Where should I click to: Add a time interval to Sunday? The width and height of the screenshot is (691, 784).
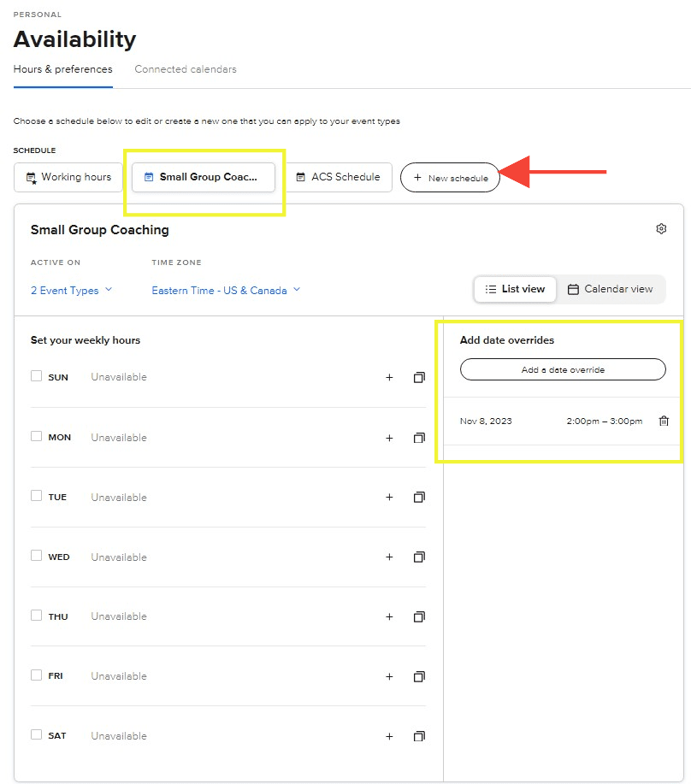pyautogui.click(x=389, y=378)
